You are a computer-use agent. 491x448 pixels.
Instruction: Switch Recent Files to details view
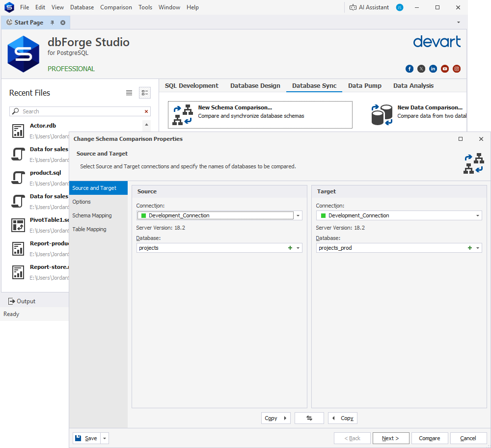tap(145, 93)
